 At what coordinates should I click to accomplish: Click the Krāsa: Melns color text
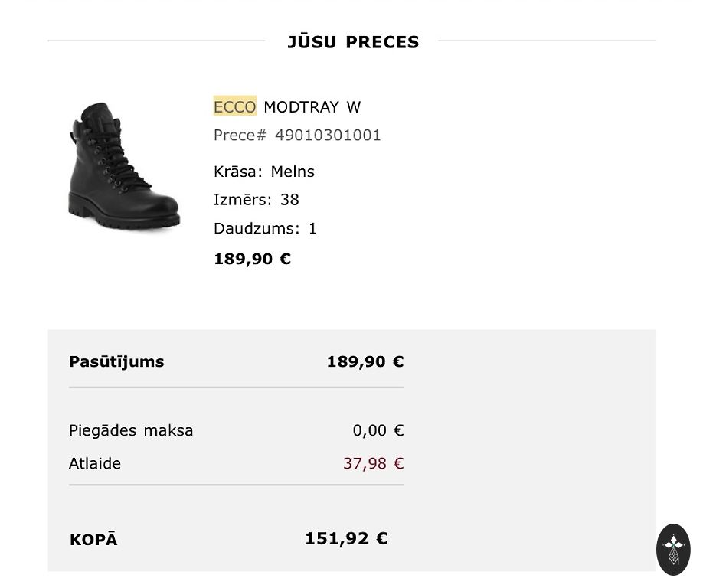(x=264, y=171)
